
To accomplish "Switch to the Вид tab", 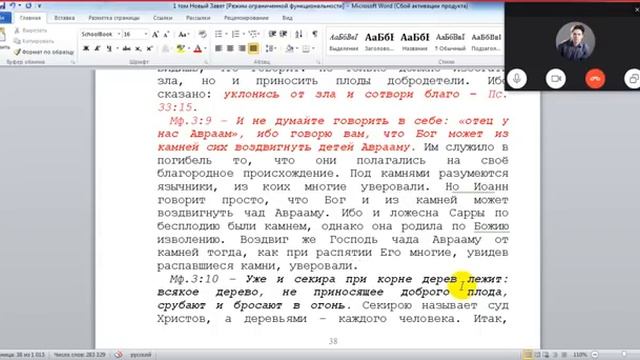I will (287, 18).
